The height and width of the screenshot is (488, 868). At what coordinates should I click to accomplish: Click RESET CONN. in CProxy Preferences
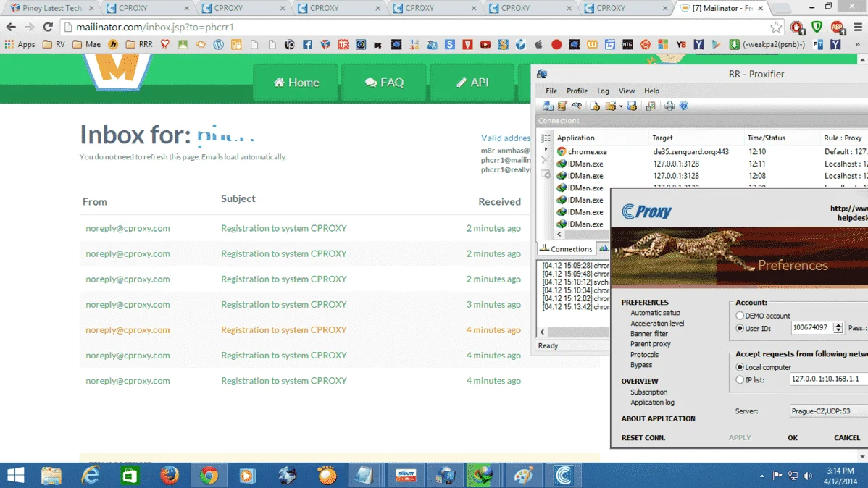click(643, 437)
